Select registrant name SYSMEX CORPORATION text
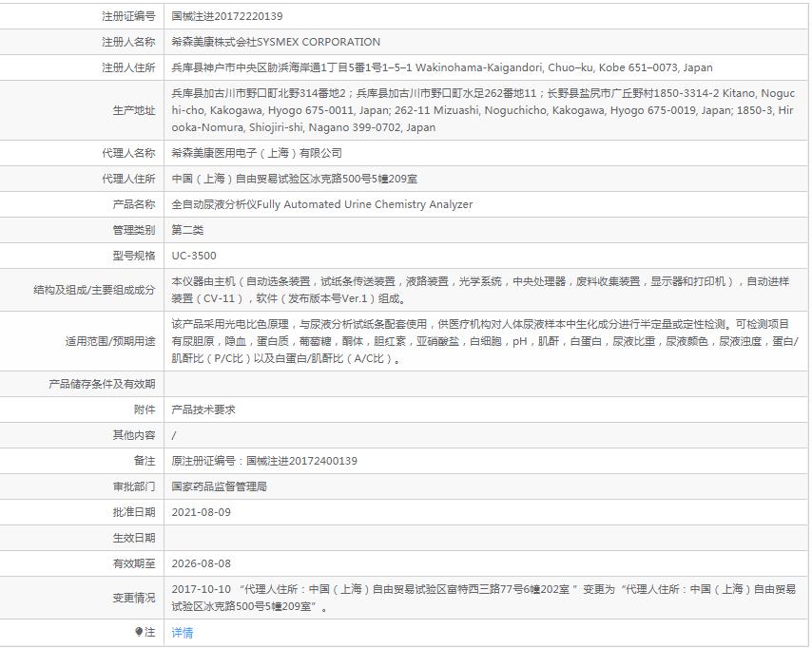Viewport: 812px width, 648px height. tap(319, 42)
